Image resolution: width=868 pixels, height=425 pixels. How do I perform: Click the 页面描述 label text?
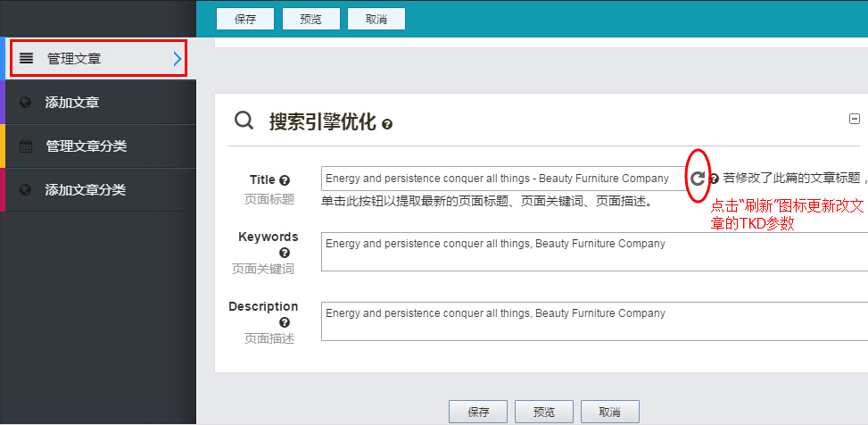point(269,338)
